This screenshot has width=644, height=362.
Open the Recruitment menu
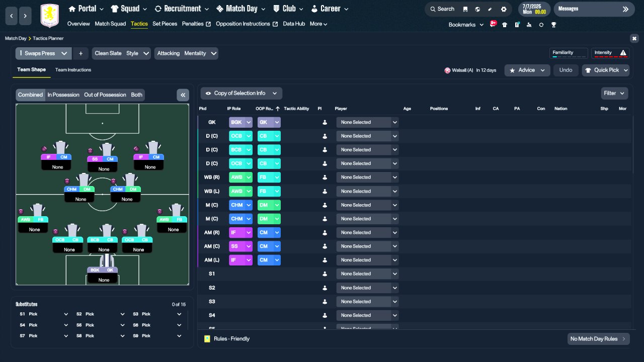(182, 9)
